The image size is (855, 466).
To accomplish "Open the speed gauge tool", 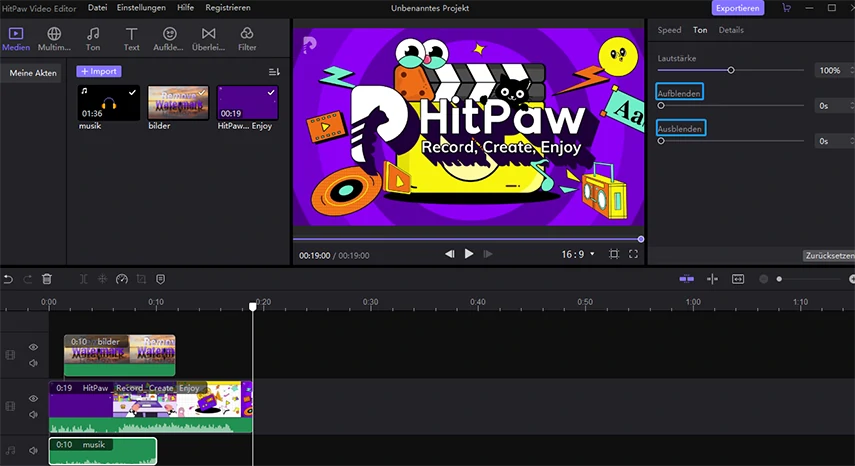I will (x=122, y=279).
